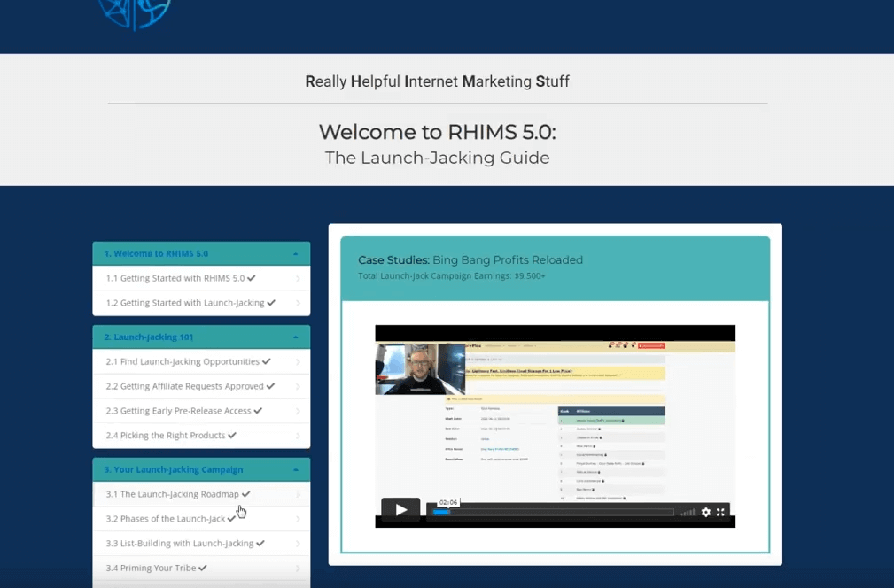Click the checkmark beside Getting Early Pre-Release Access
Viewport: 894px width, 588px height.
tap(258, 410)
